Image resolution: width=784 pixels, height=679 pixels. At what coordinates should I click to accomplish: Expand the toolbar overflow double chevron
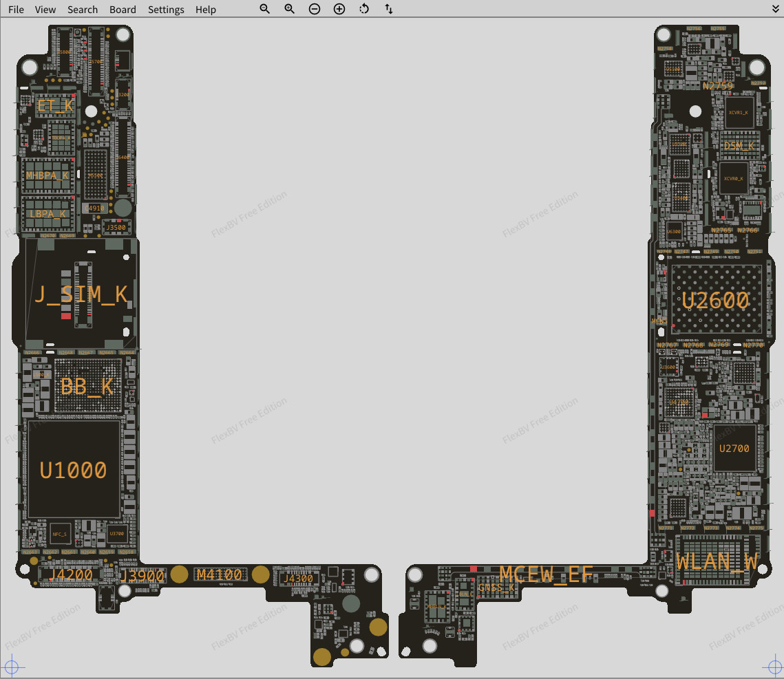776,9
